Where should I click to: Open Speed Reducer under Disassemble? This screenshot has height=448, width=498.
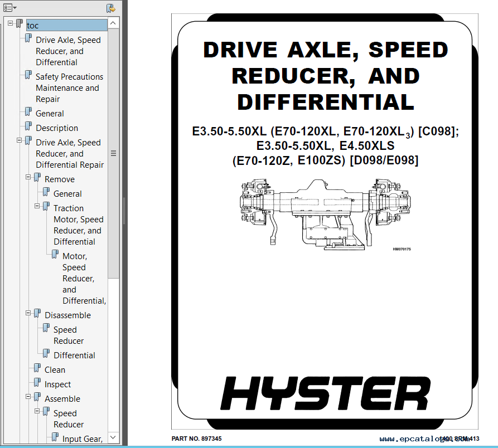(68, 335)
